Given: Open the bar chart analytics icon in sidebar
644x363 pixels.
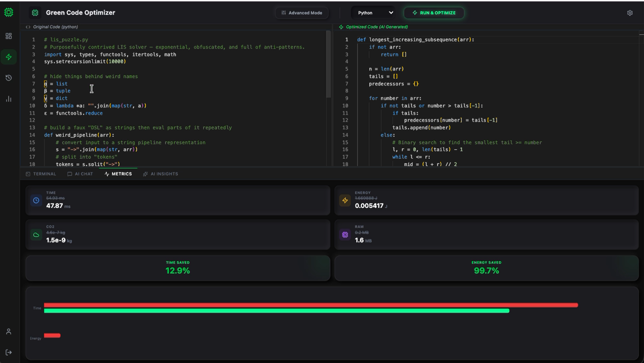Looking at the screenshot, I should [x=8, y=99].
